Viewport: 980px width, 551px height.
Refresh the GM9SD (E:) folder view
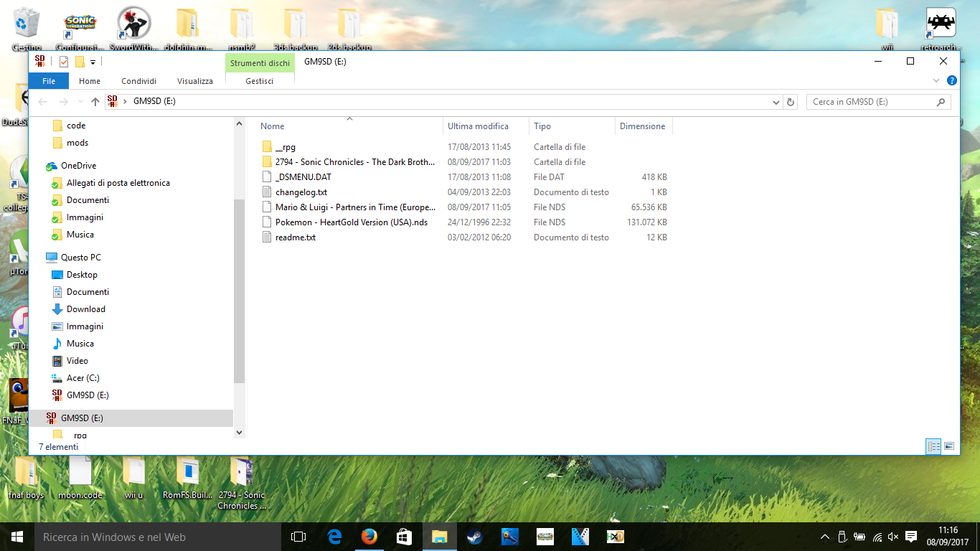click(791, 102)
